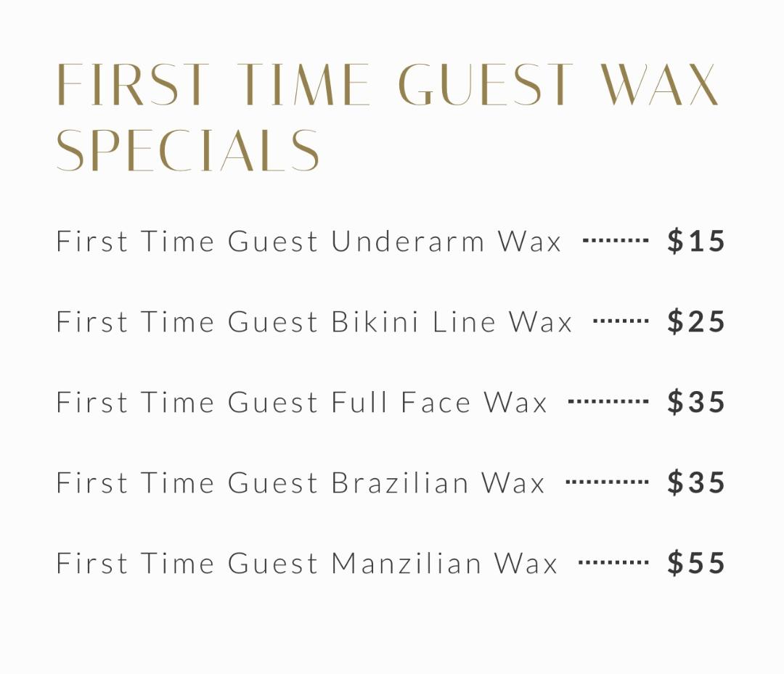The width and height of the screenshot is (784, 674).
Task: Click the $35 full face wax price
Action: (696, 402)
